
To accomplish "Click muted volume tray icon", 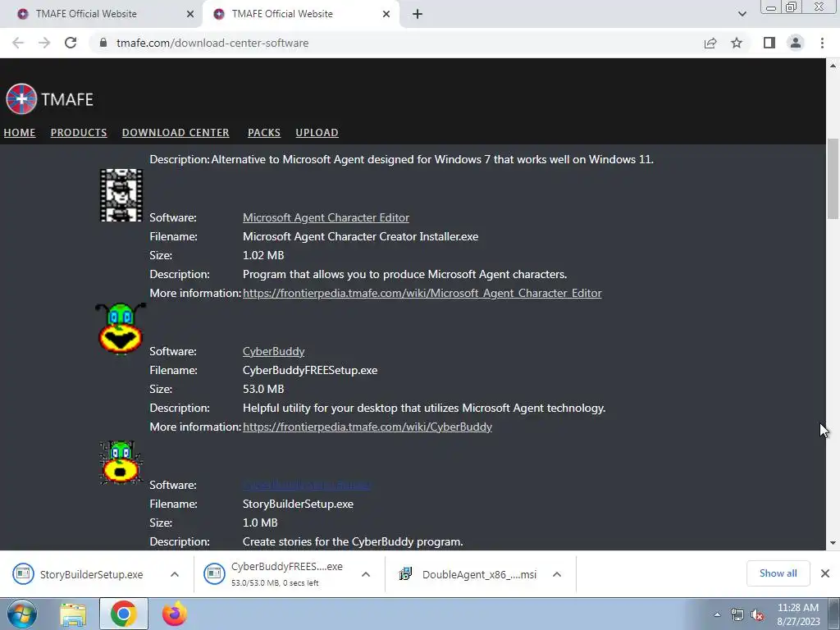I will (x=757, y=615).
